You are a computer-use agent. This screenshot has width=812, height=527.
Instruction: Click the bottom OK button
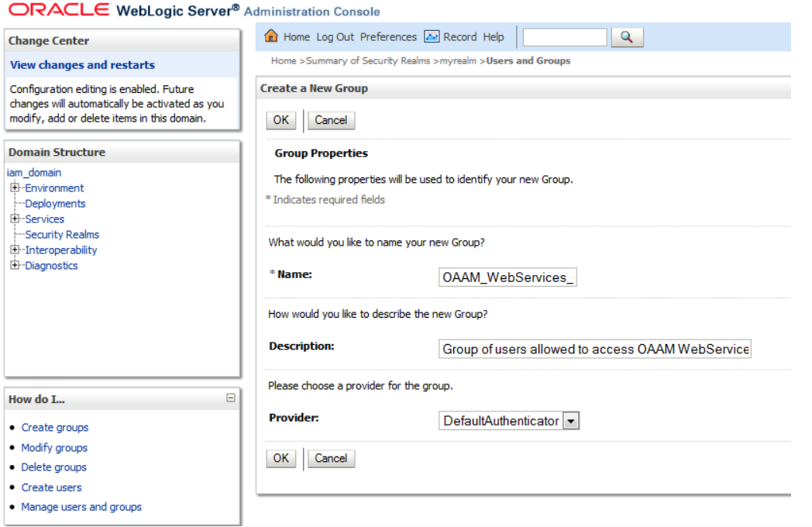coord(281,459)
